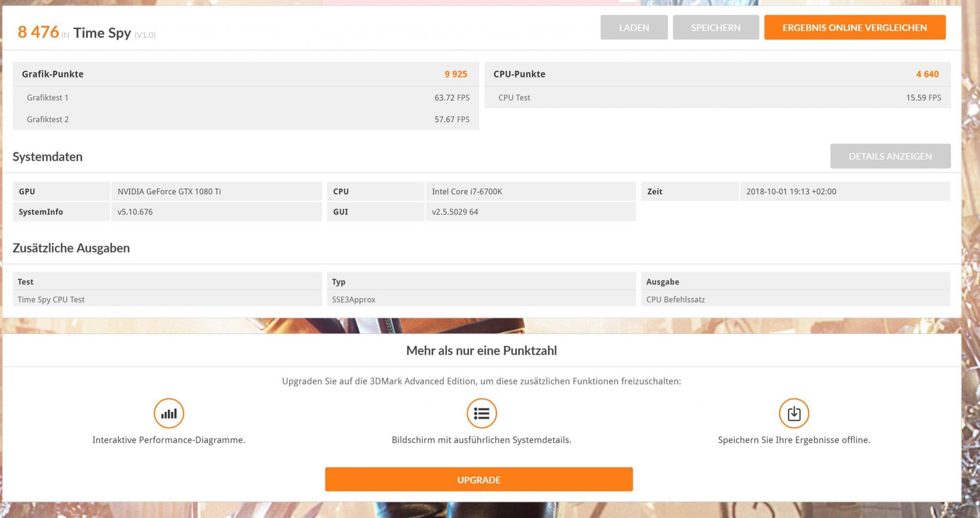Select the SSE3Approx cell
Image resolution: width=980 pixels, height=518 pixels.
[481, 299]
